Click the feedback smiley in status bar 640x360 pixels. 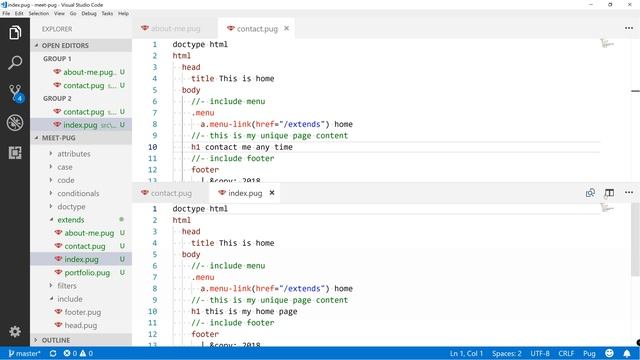pos(609,353)
